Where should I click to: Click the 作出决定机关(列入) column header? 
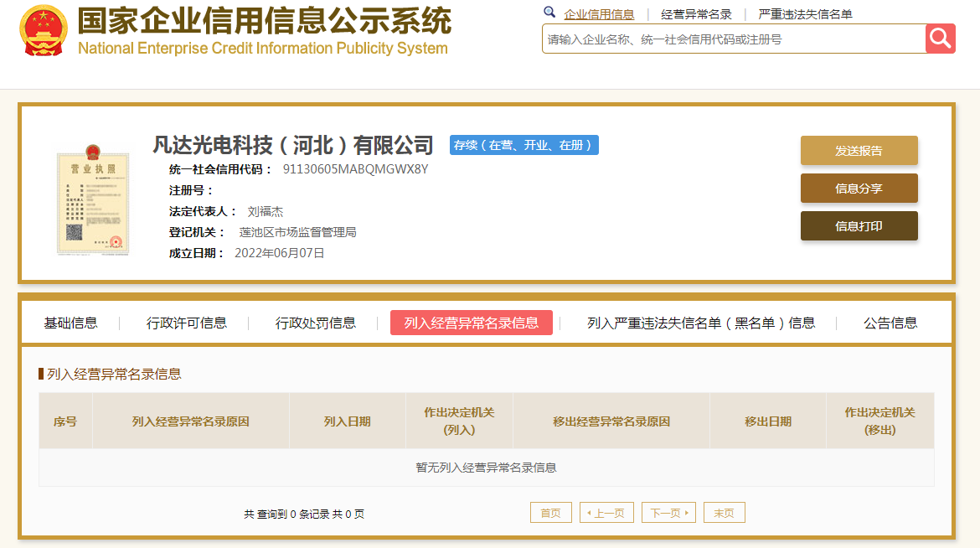(x=459, y=421)
